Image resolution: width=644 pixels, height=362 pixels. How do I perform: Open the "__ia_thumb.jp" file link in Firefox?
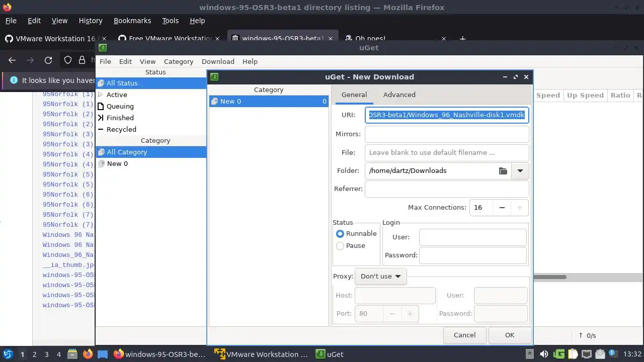[x=69, y=265]
